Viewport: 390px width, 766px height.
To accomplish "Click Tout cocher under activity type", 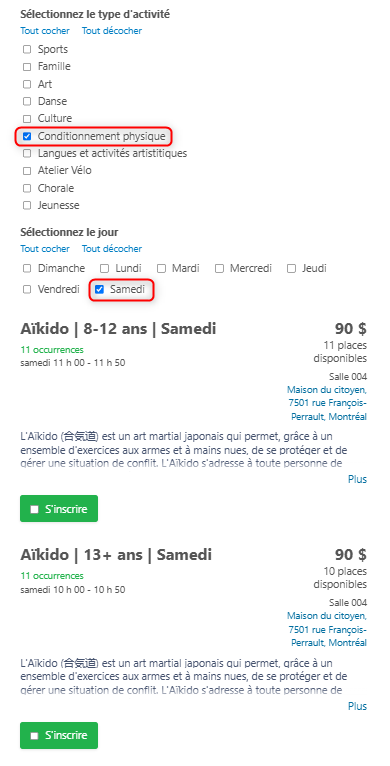I will point(45,31).
